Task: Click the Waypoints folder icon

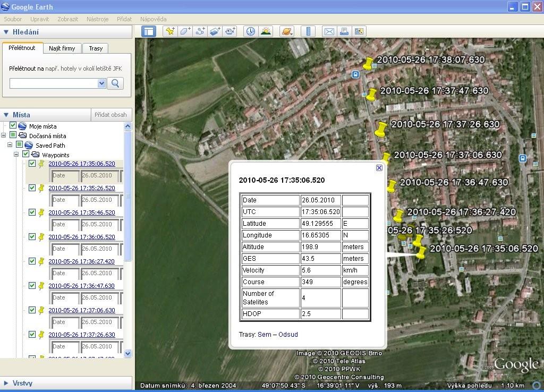Action: (x=36, y=155)
